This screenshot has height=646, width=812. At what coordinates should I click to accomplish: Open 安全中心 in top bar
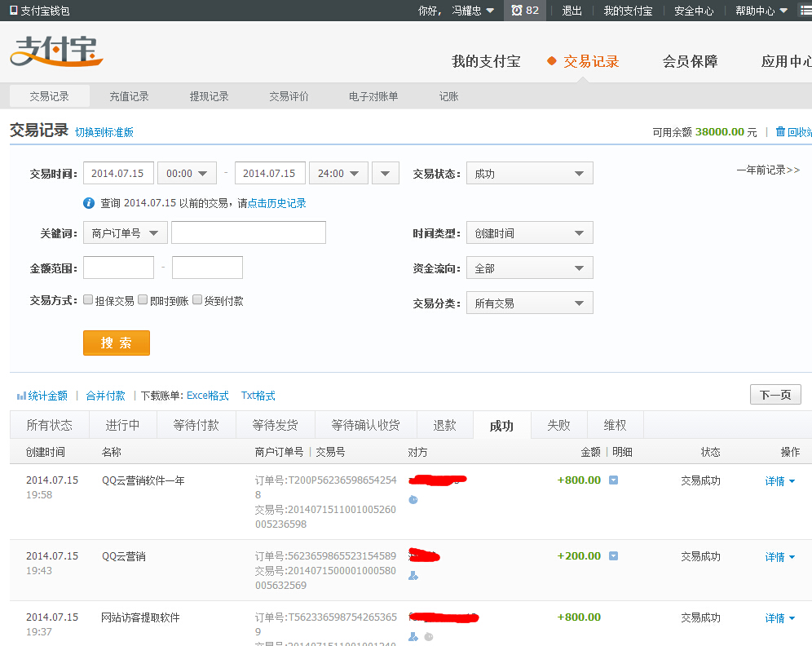click(694, 11)
